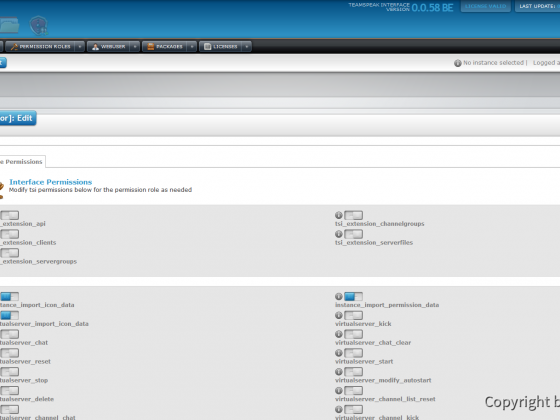Toggle virtualserver_channel_kick switch

pyautogui.click(x=354, y=409)
